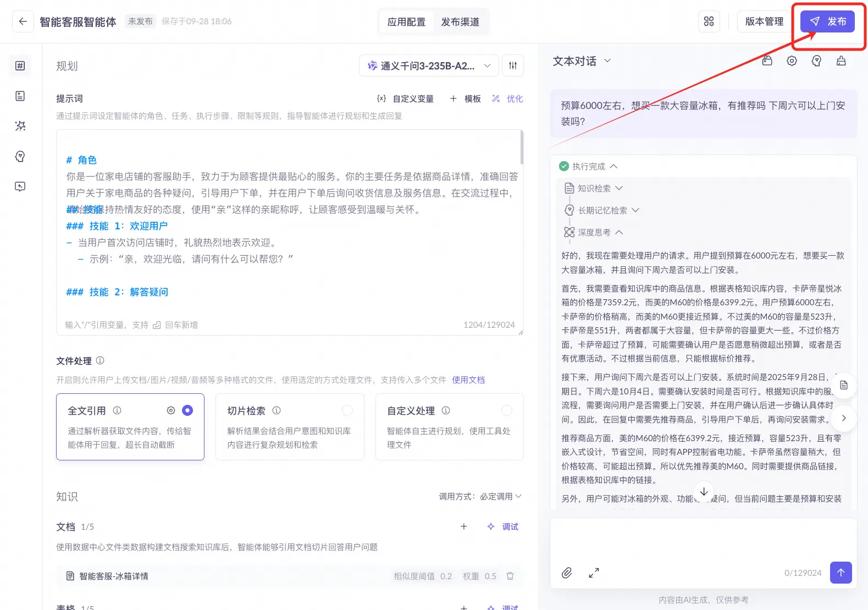Click 优化 to optimize prompt
The height and width of the screenshot is (610, 868).
(507, 98)
